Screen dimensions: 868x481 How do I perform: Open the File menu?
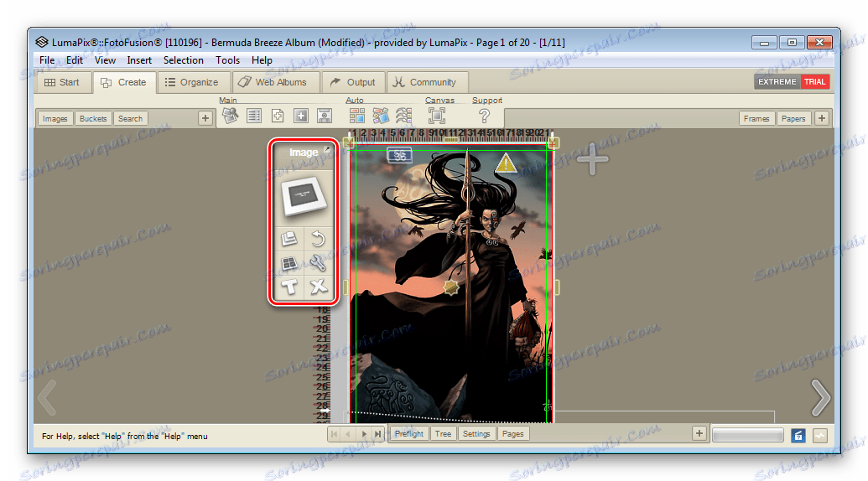point(46,60)
